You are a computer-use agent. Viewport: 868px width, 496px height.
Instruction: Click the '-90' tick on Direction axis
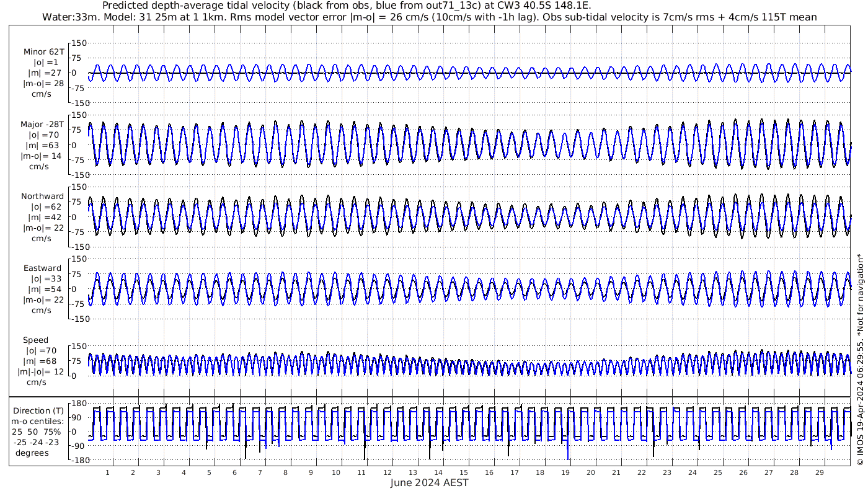[78, 446]
